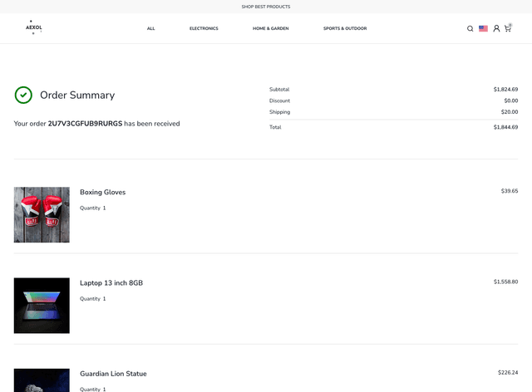Click Quantity 1 under Boxing Gloves
This screenshot has height=392, width=532.
tap(92, 208)
